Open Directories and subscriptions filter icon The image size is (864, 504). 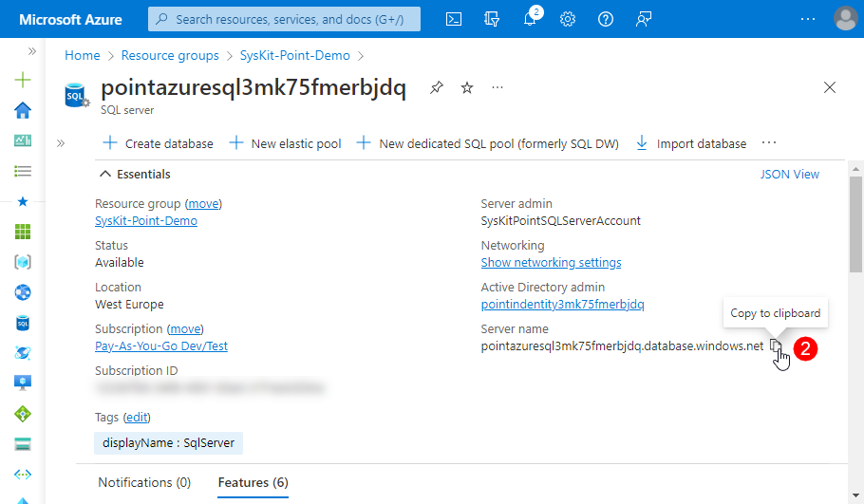pos(492,19)
